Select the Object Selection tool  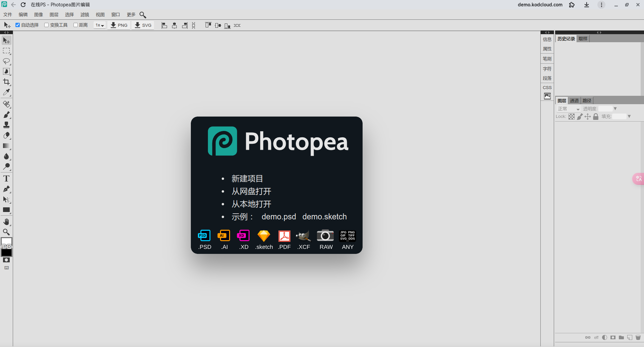(6, 72)
